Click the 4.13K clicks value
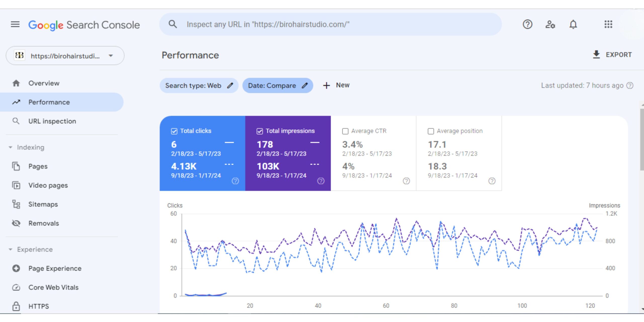 [184, 166]
